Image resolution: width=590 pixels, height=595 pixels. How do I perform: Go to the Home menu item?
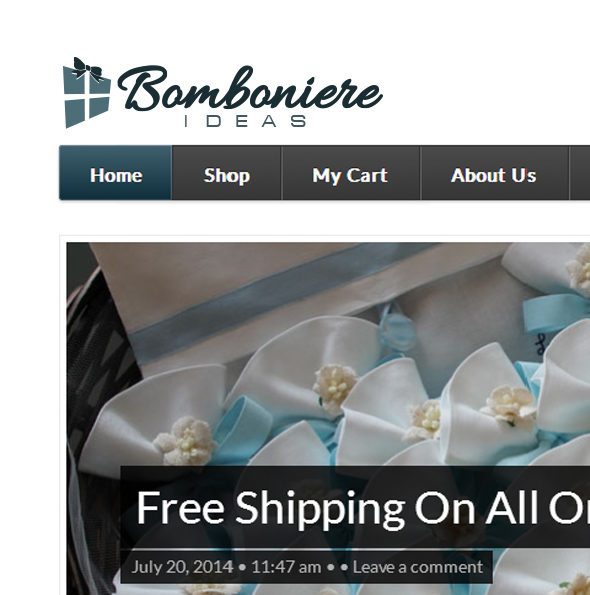pyautogui.click(x=116, y=173)
